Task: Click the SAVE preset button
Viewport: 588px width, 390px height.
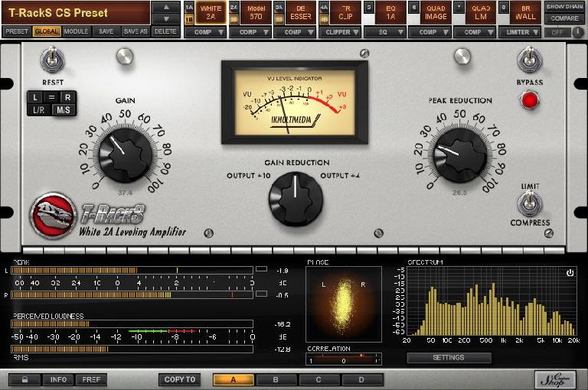Action: 106,32
